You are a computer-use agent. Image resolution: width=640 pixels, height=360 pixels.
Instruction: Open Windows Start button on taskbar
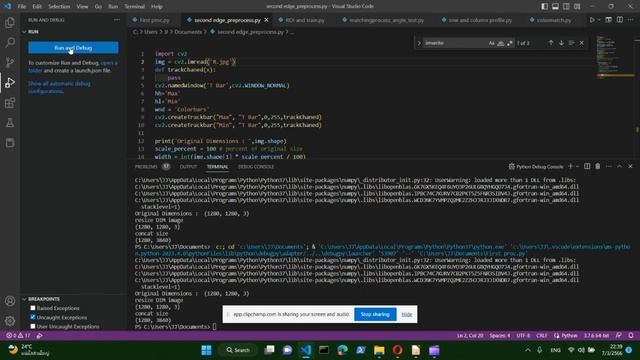206,350
